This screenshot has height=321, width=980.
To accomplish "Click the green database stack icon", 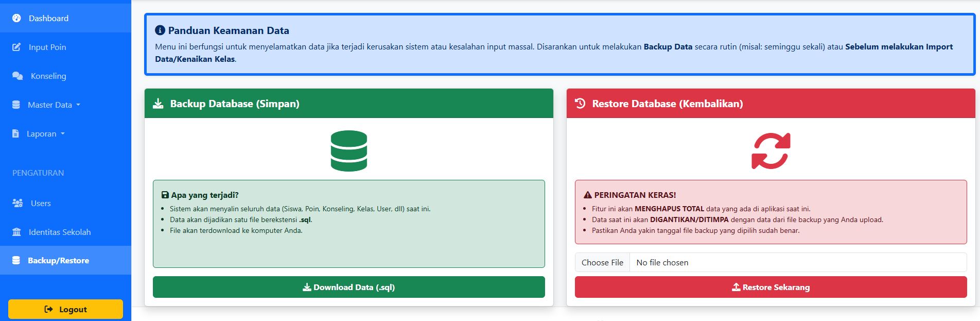I will 348,150.
